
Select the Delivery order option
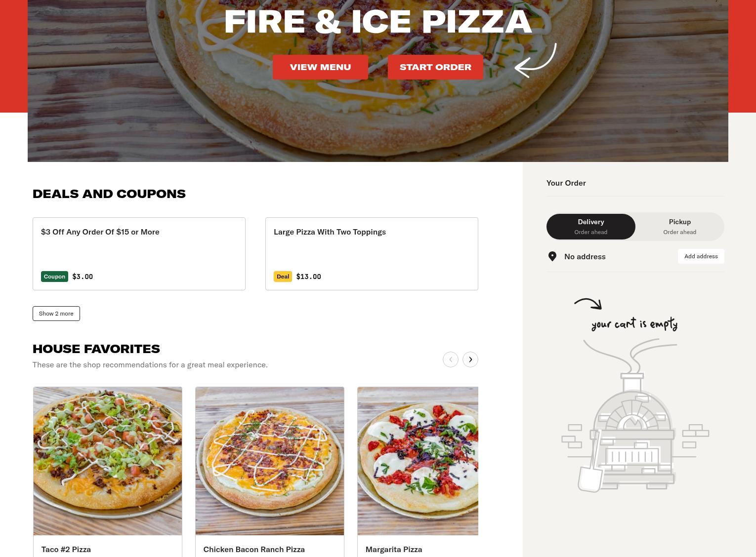[591, 227]
